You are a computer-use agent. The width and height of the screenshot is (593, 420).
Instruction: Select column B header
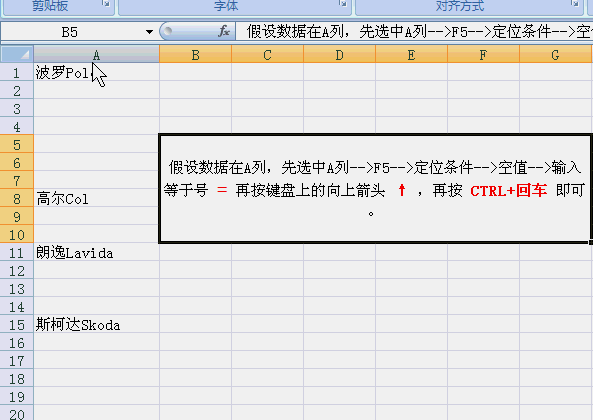pyautogui.click(x=195, y=55)
